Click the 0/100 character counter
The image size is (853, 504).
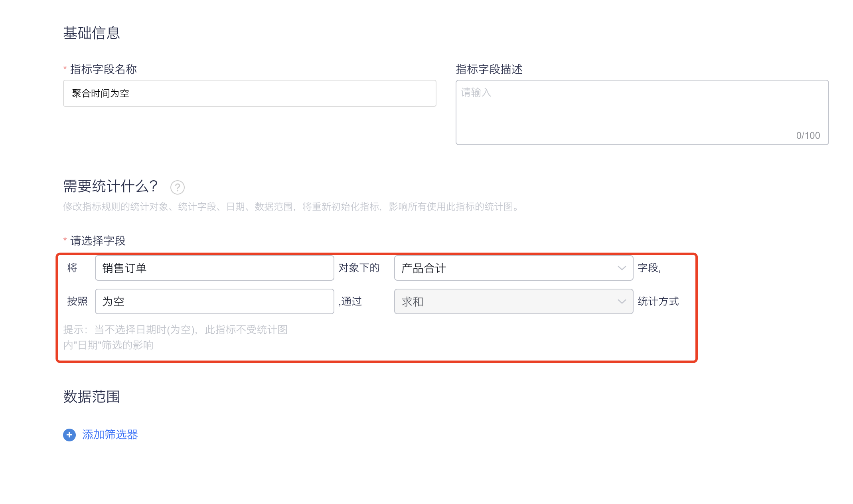pos(808,136)
